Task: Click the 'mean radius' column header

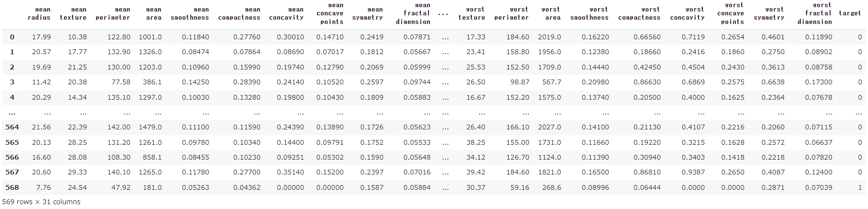Action: pos(39,13)
